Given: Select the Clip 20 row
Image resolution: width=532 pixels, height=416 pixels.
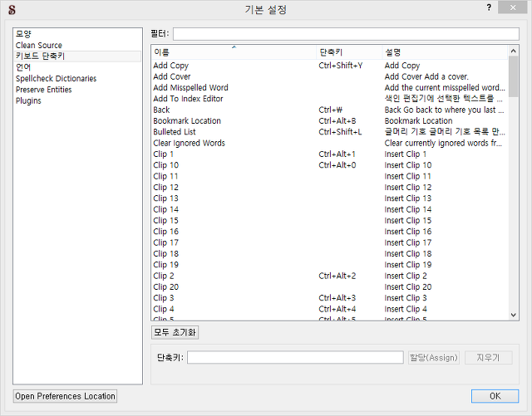Looking at the screenshot, I should (x=329, y=286).
